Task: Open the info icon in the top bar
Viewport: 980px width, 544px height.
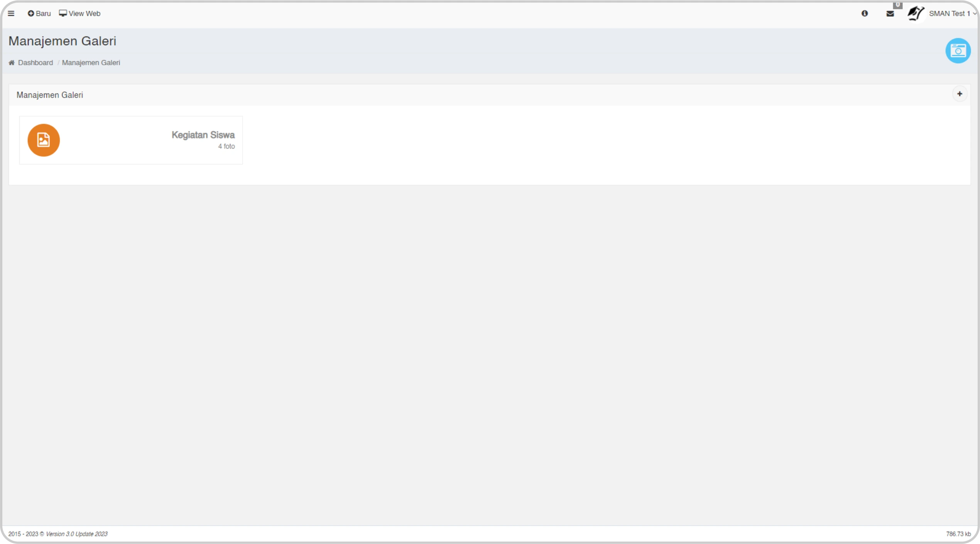Action: 865,14
